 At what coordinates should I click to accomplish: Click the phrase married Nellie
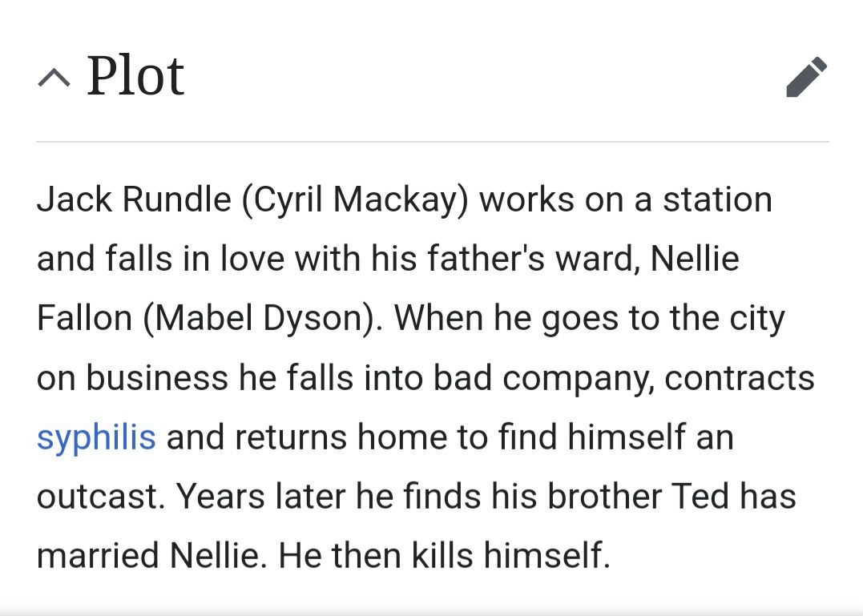(x=151, y=556)
